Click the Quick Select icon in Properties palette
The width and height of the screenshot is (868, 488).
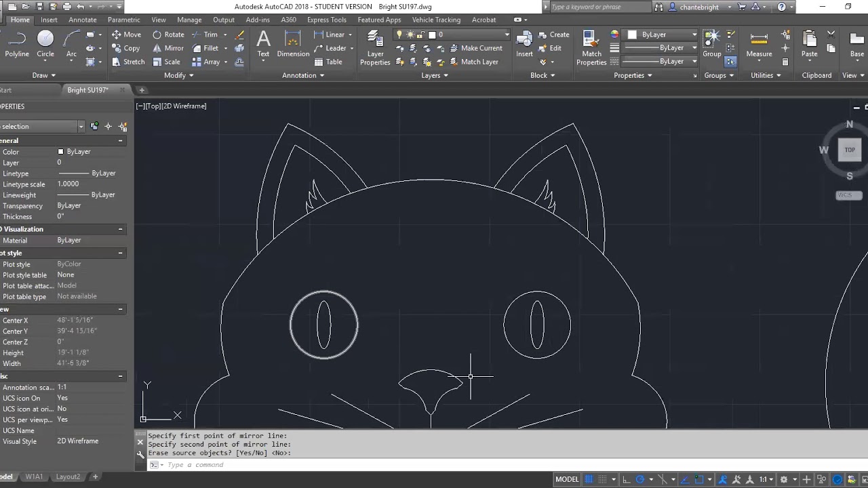coord(123,127)
